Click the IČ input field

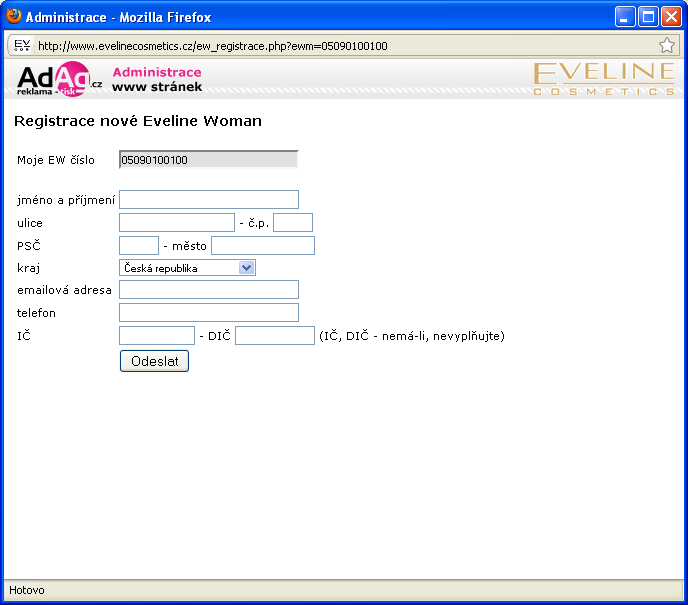pos(157,336)
